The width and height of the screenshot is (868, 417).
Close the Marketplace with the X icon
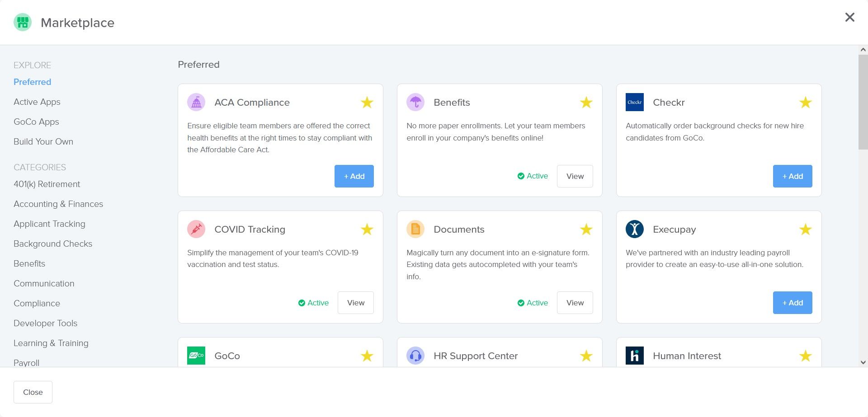click(x=850, y=17)
